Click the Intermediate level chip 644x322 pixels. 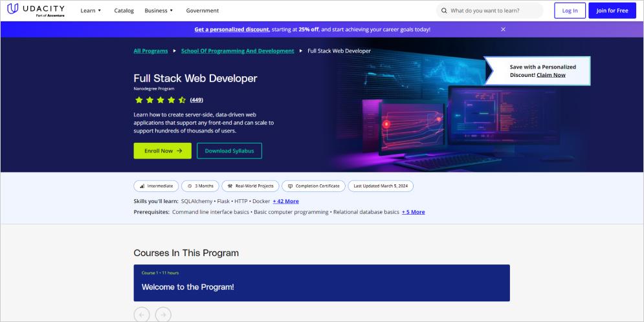click(156, 186)
